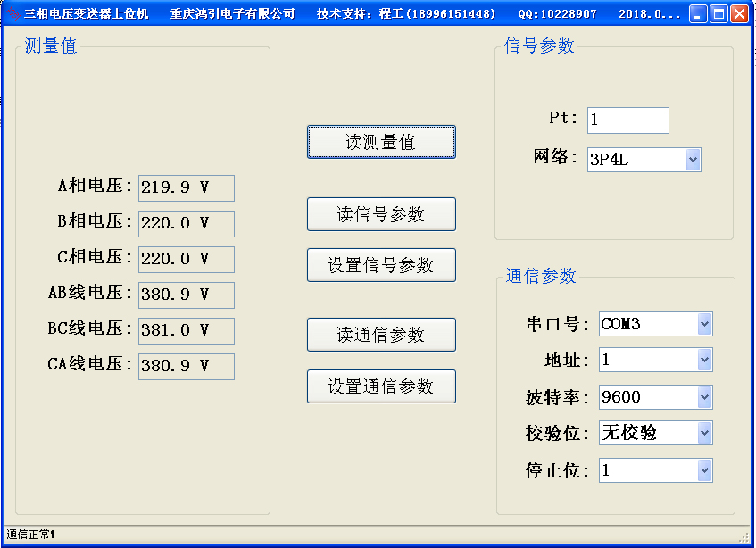This screenshot has height=548, width=756.
Task: Click the app icon in title bar
Action: 13,14
